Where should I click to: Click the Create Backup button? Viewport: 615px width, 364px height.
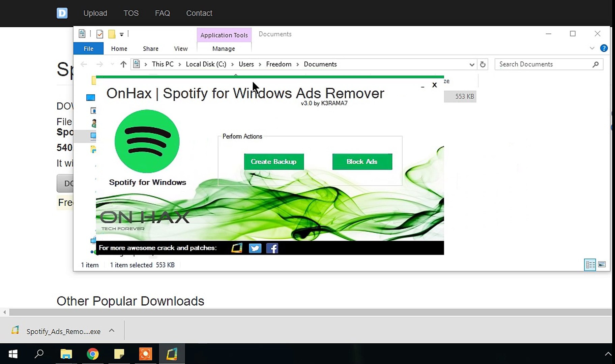(x=274, y=162)
